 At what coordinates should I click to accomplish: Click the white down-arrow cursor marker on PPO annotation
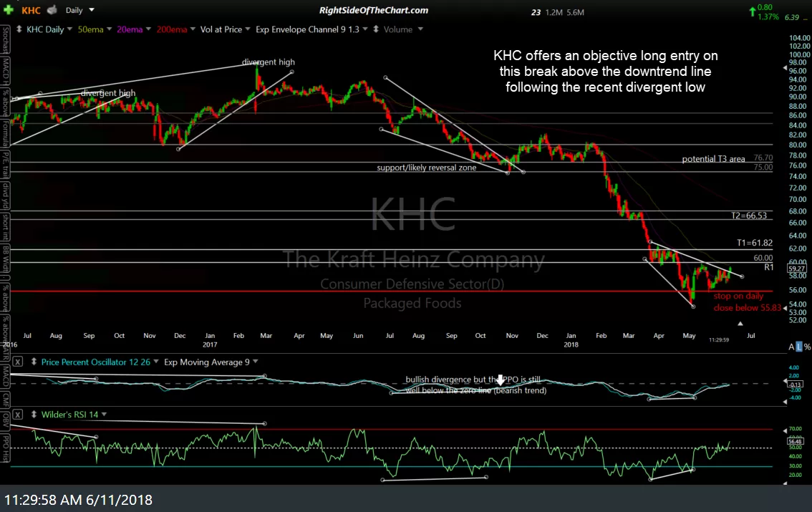(500, 380)
